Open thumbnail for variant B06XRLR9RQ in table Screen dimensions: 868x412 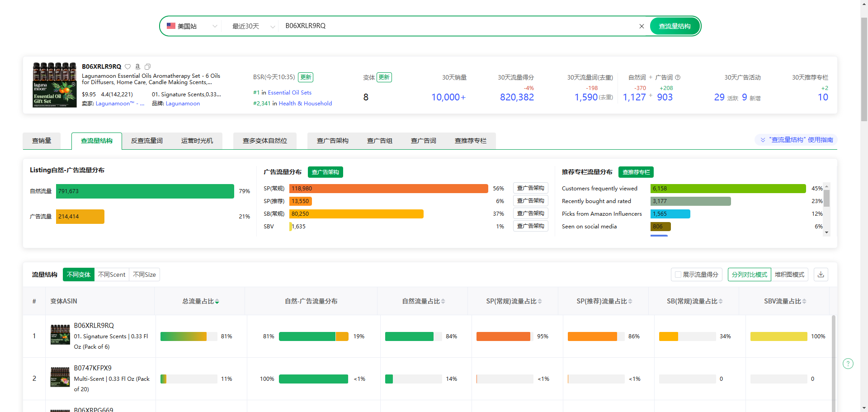pos(60,335)
